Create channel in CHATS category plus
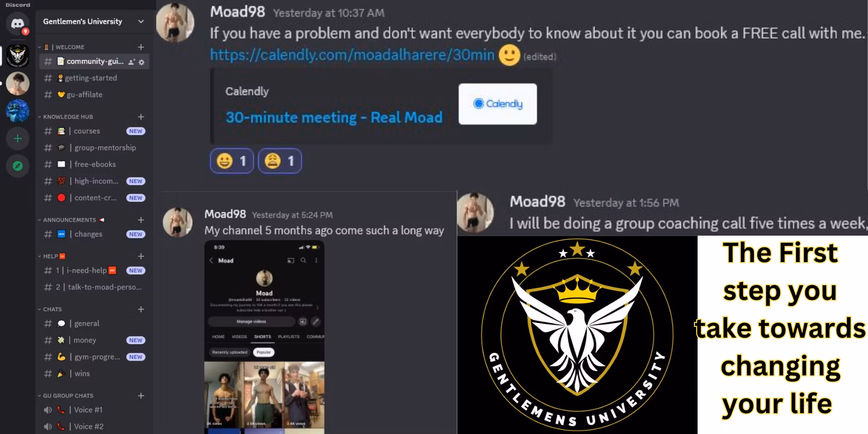Screen dimensions: 868x434 [x=141, y=309]
